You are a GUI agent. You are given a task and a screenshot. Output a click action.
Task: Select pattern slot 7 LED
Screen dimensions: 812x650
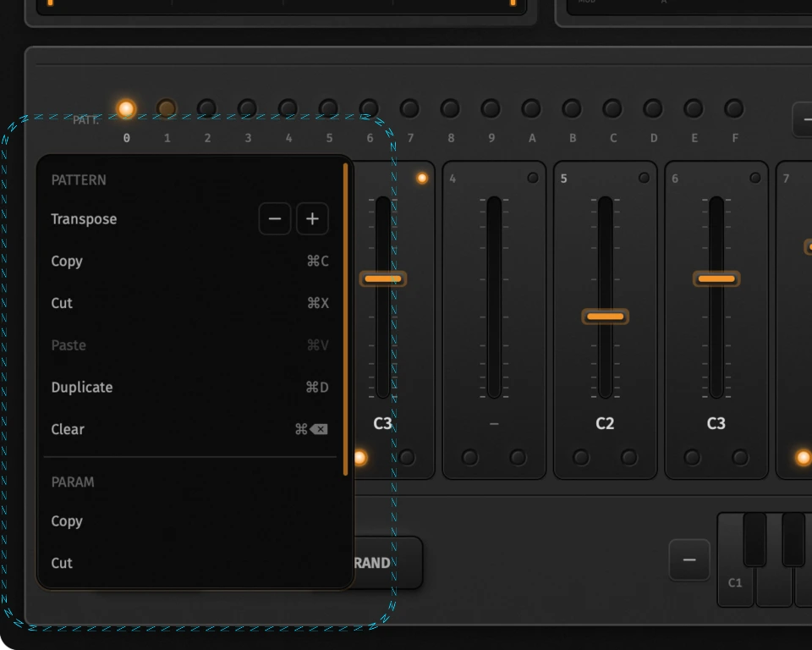(409, 109)
